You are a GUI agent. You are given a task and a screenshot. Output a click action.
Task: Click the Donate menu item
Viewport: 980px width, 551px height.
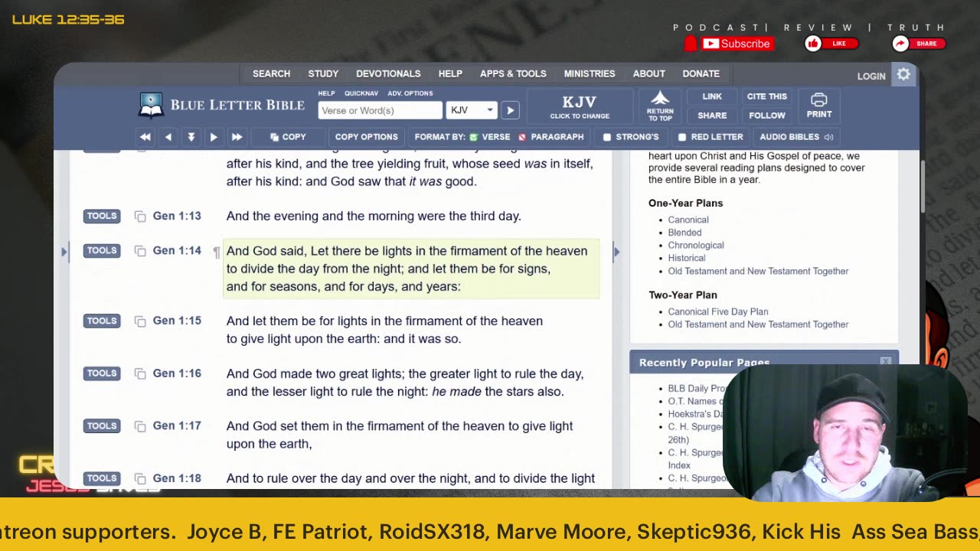coord(701,73)
